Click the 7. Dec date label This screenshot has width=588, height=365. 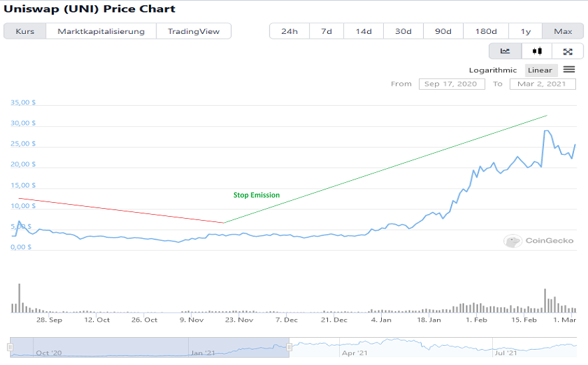pos(287,320)
